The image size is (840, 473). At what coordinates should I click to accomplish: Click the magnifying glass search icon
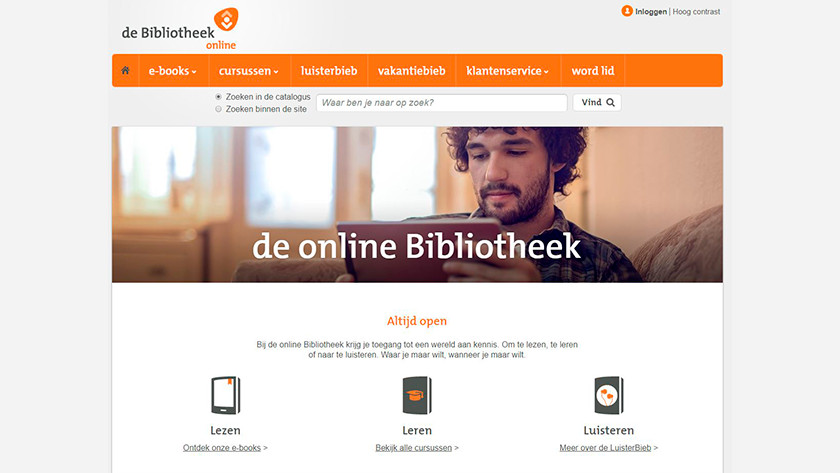(x=610, y=102)
